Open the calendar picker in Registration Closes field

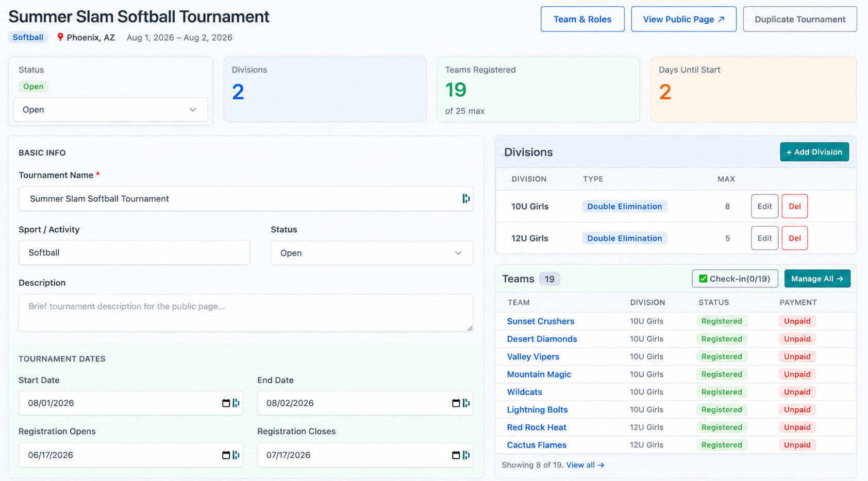pos(456,455)
